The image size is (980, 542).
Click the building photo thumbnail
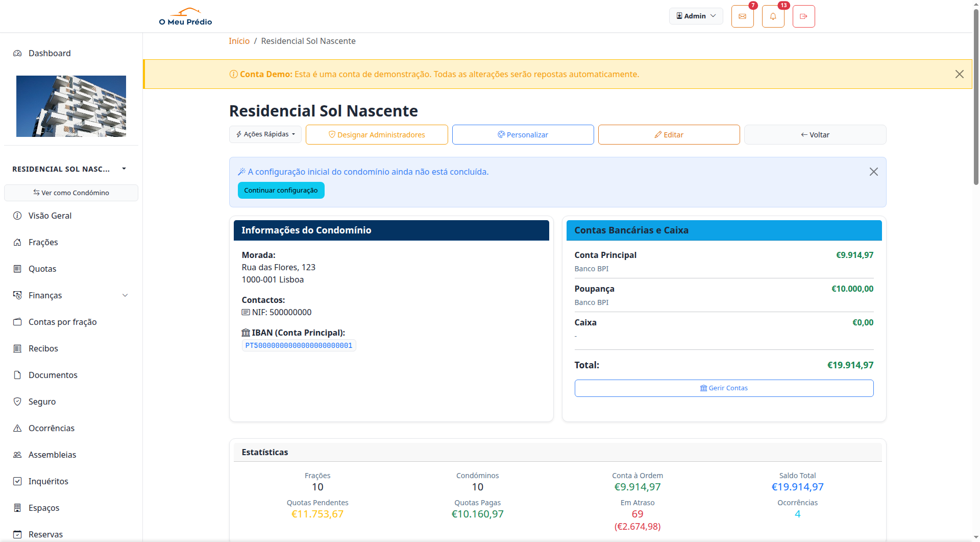point(71,106)
